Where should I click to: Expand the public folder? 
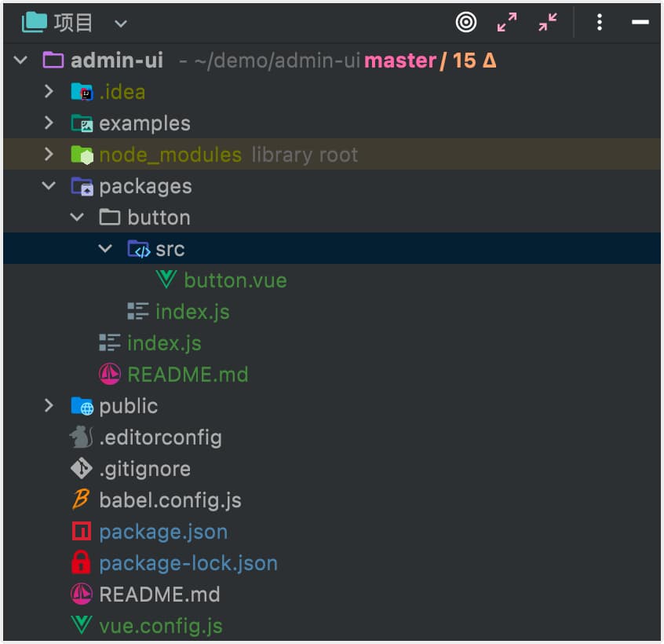pos(49,405)
